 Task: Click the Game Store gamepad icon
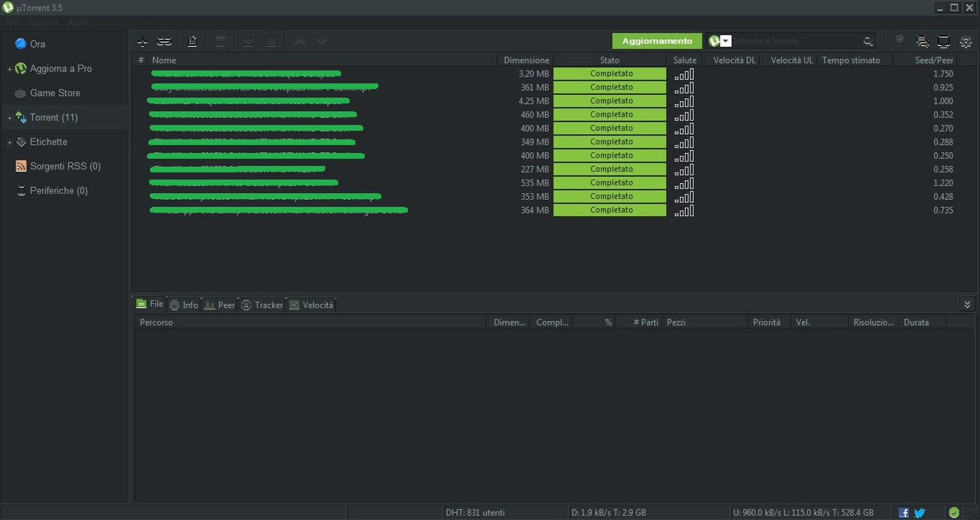(x=21, y=93)
